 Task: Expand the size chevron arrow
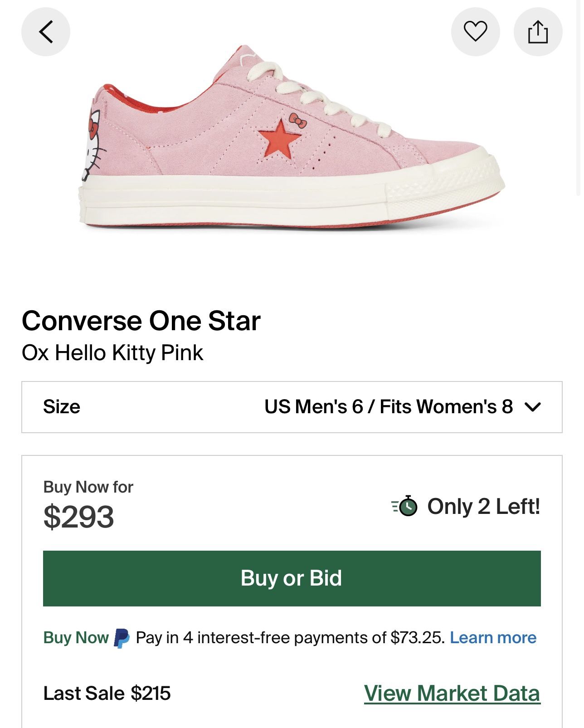tap(532, 407)
